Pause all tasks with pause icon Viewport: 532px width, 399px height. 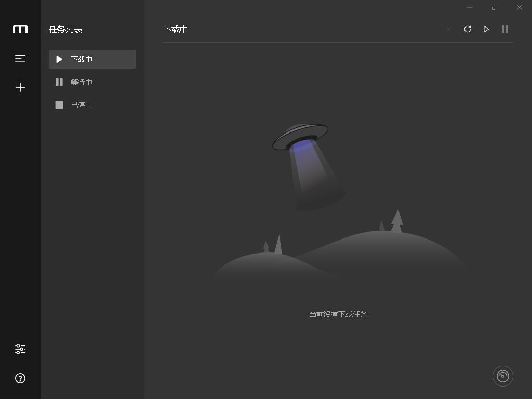coord(505,29)
